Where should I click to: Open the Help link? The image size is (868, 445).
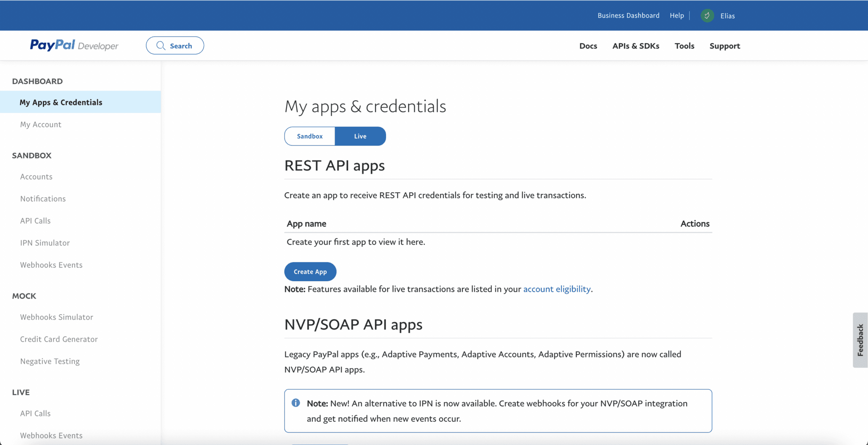(x=677, y=16)
